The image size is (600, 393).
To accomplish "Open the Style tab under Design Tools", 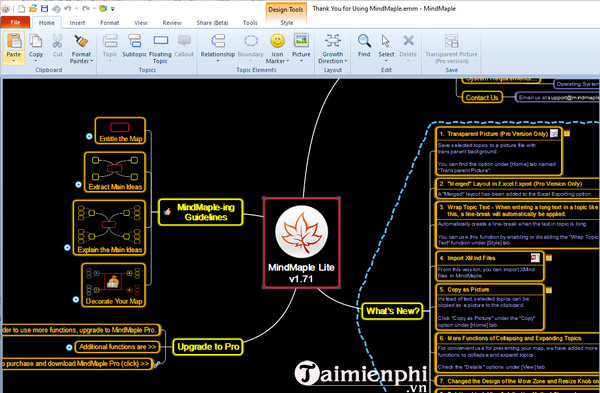I will [287, 23].
